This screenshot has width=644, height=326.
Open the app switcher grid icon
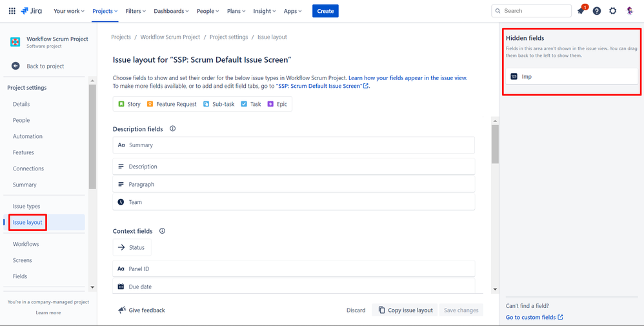coord(12,11)
